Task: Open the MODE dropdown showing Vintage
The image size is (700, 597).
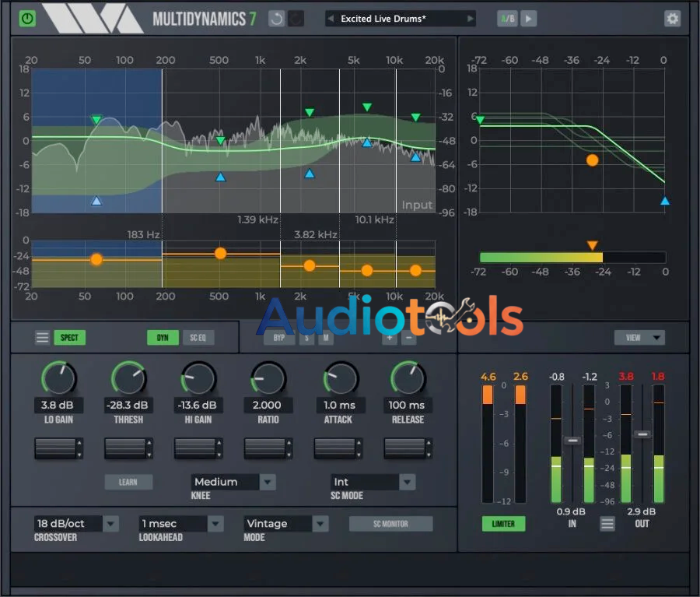Action: coord(285,523)
